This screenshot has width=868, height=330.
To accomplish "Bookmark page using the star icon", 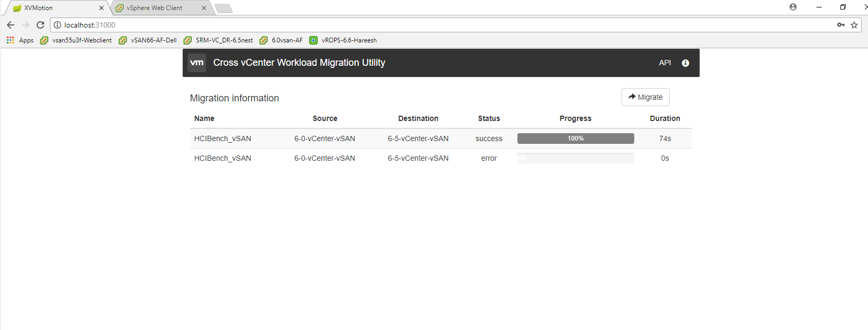I will coord(854,25).
